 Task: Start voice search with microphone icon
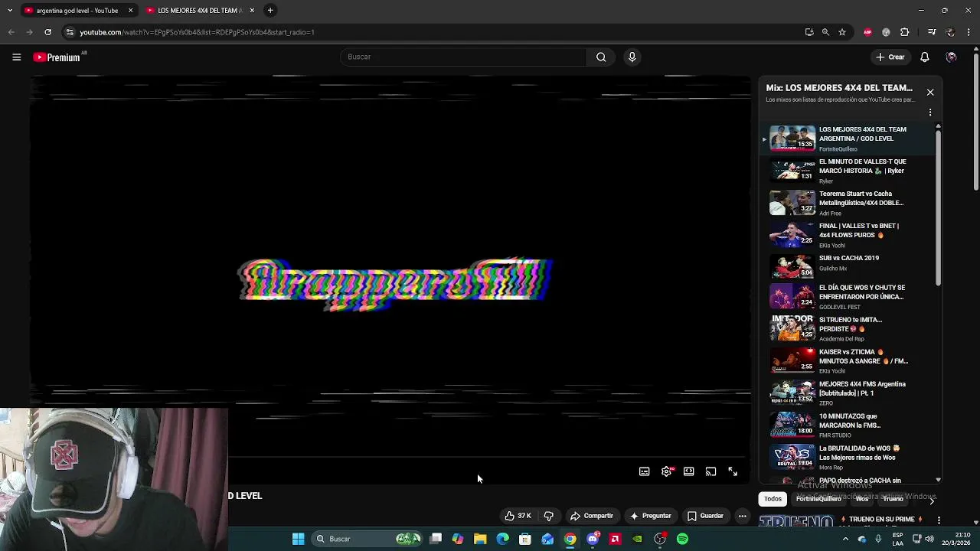(632, 57)
